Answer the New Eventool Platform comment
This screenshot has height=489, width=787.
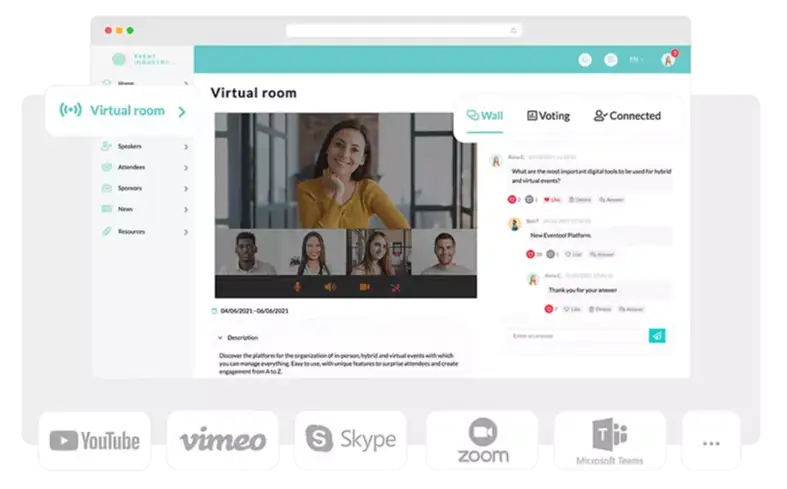coord(602,254)
